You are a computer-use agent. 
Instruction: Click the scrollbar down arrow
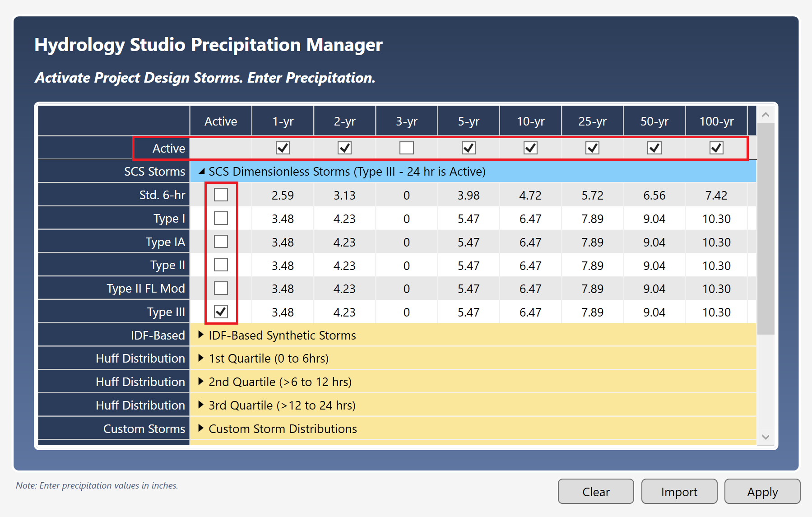(765, 437)
